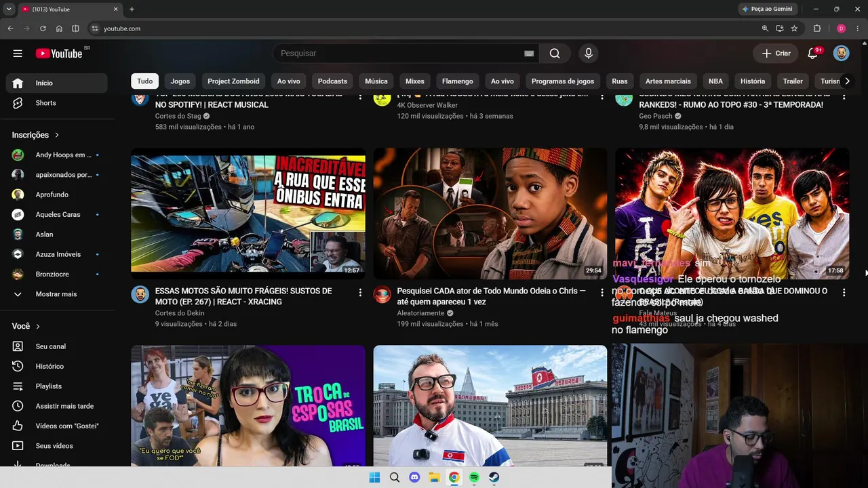Open the YouTube guide hamburger menu

point(18,54)
